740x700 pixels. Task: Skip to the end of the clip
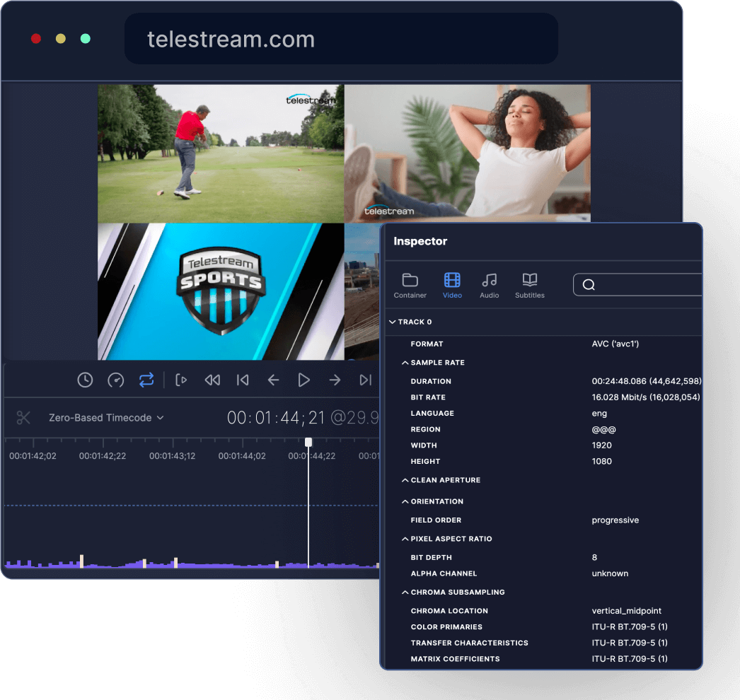[366, 380]
